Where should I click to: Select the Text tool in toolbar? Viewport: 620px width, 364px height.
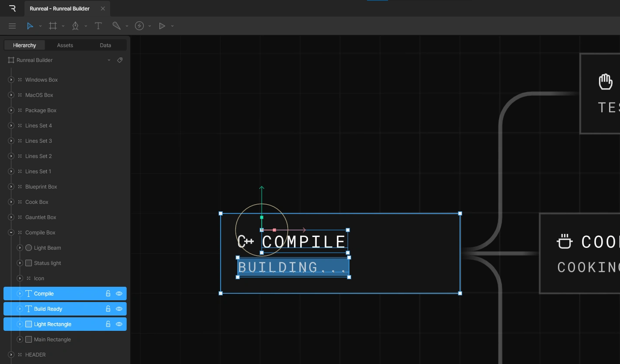(x=98, y=26)
